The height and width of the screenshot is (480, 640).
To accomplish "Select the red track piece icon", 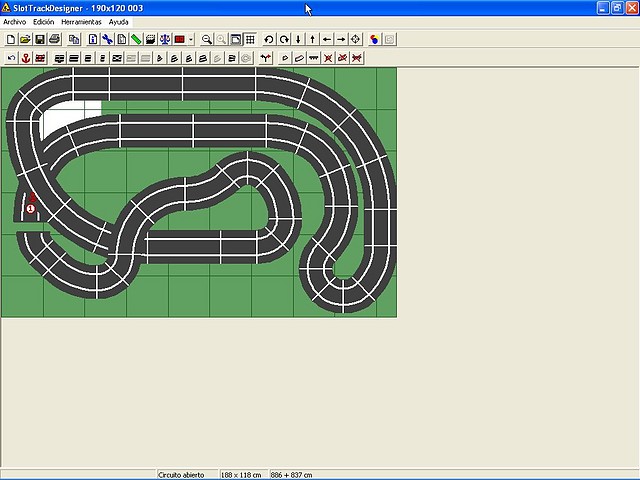I will click(x=180, y=39).
